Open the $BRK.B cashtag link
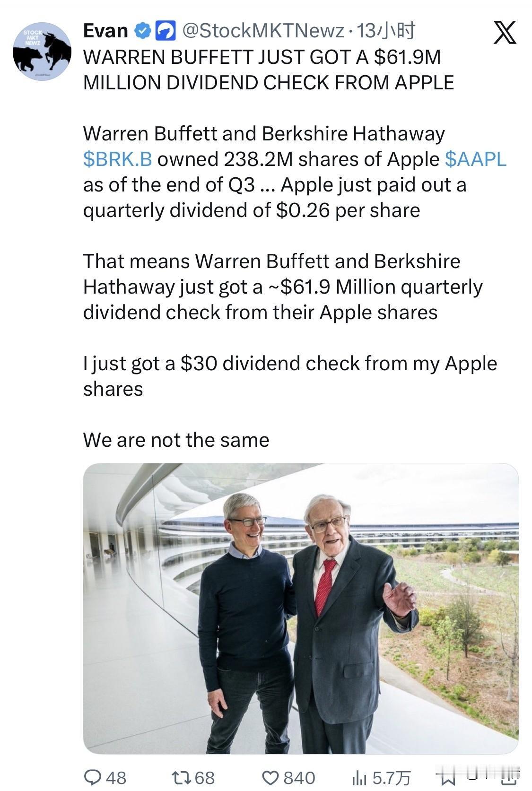Viewport: 532px width, 791px height. pyautogui.click(x=117, y=159)
